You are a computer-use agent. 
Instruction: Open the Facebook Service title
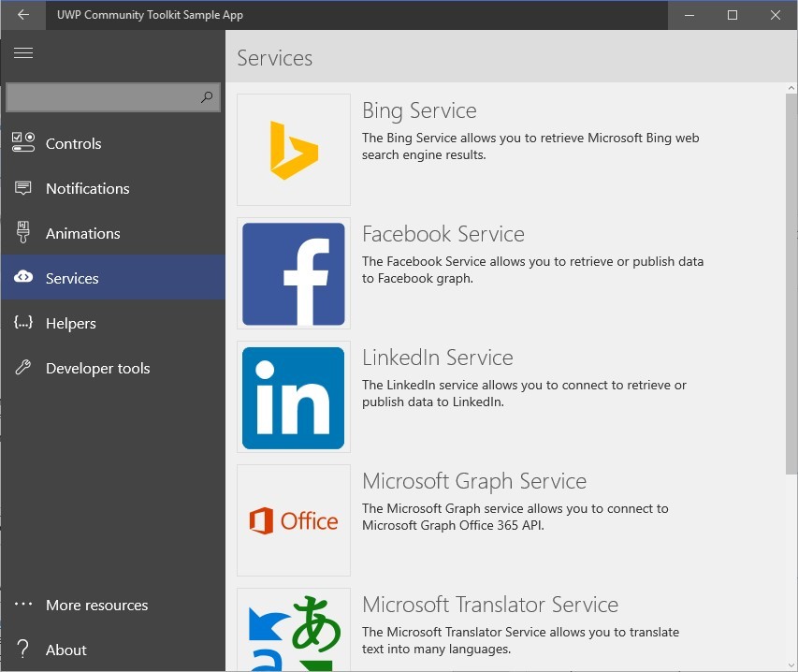tap(443, 234)
